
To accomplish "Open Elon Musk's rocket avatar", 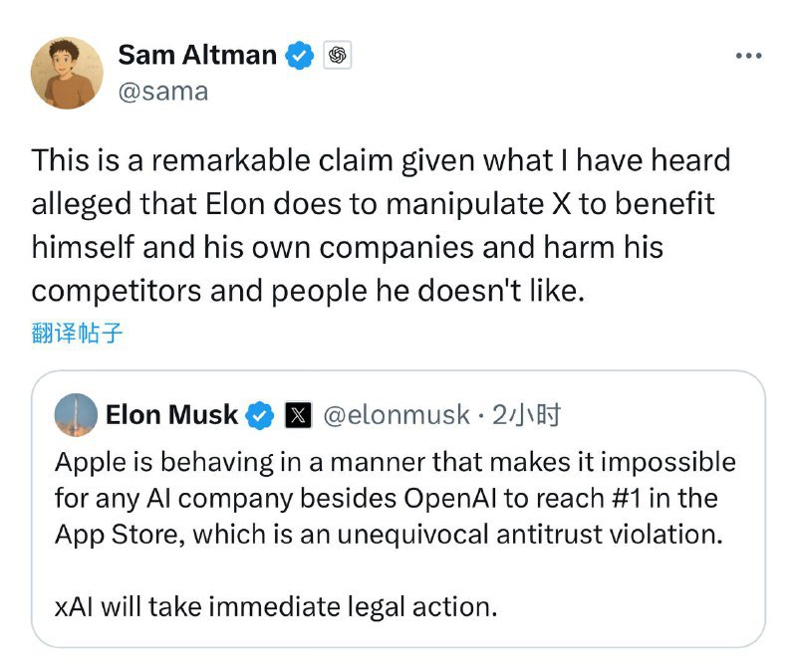I will click(77, 415).
